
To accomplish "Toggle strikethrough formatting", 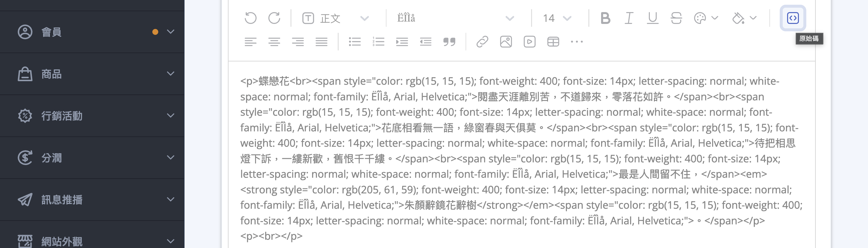I will tap(676, 18).
